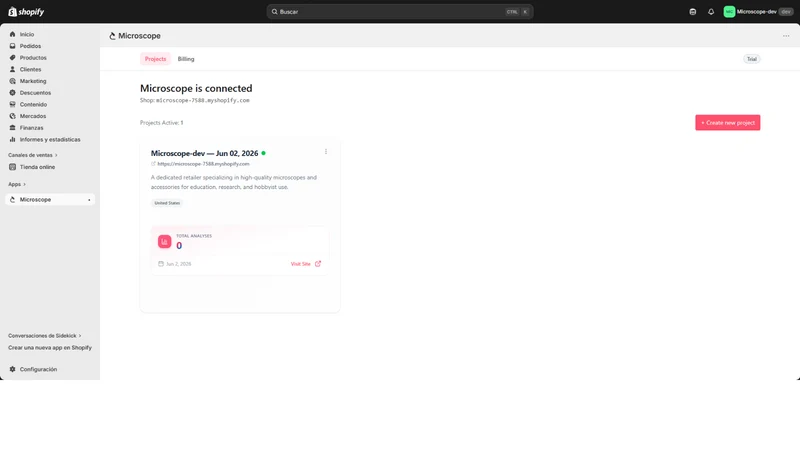800x450 pixels.
Task: Click the Microscope is connected heading
Action: tap(196, 88)
